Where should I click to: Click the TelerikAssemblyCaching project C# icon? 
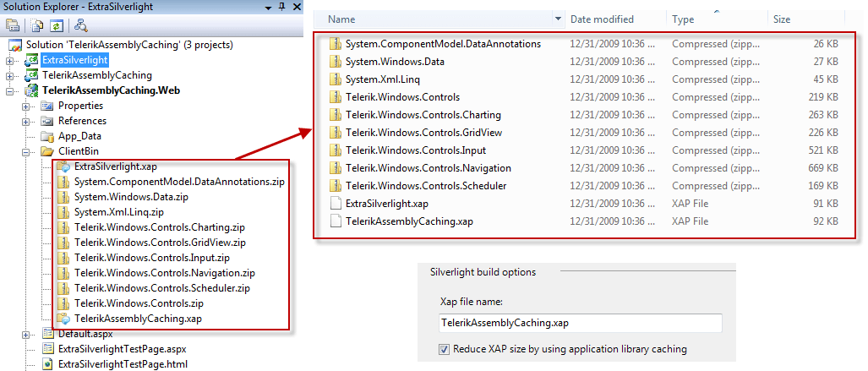pyautogui.click(x=32, y=74)
